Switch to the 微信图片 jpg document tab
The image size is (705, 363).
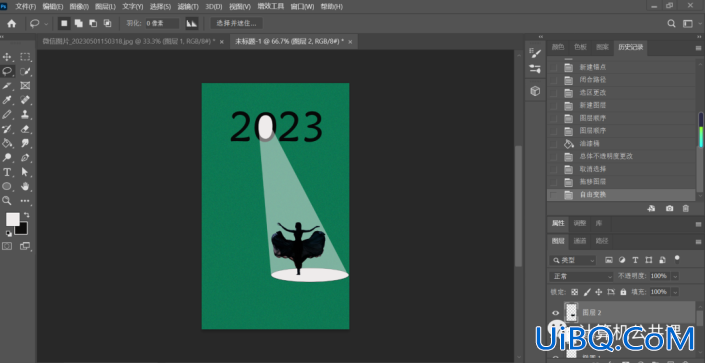coord(129,41)
